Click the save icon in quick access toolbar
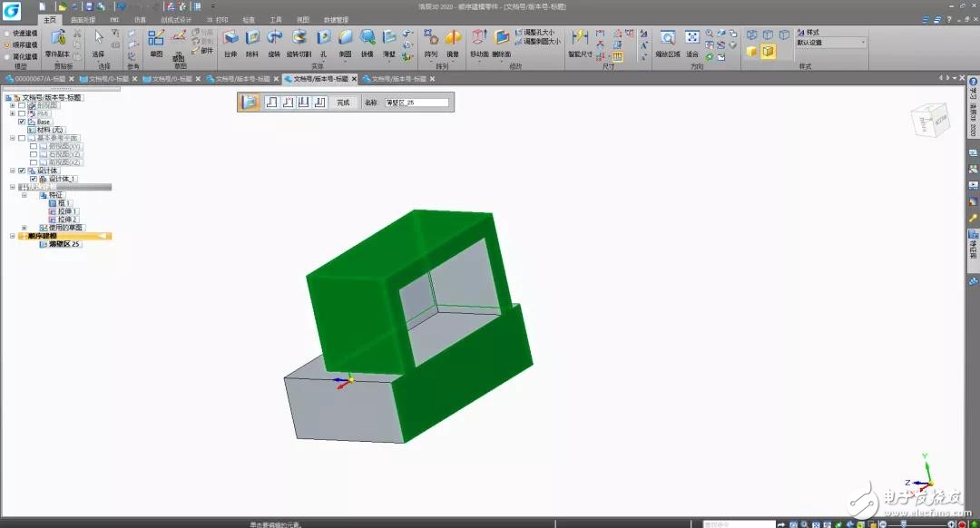 coord(89,6)
